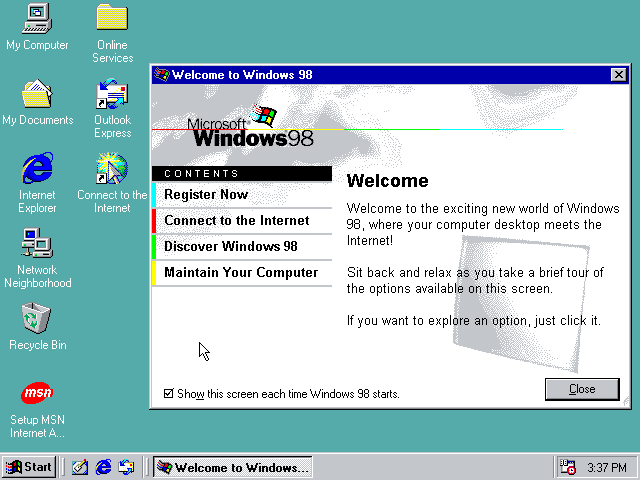This screenshot has height=480, width=640.
Task: Select the Setup MSN Internet Access icon
Action: pyautogui.click(x=37, y=393)
